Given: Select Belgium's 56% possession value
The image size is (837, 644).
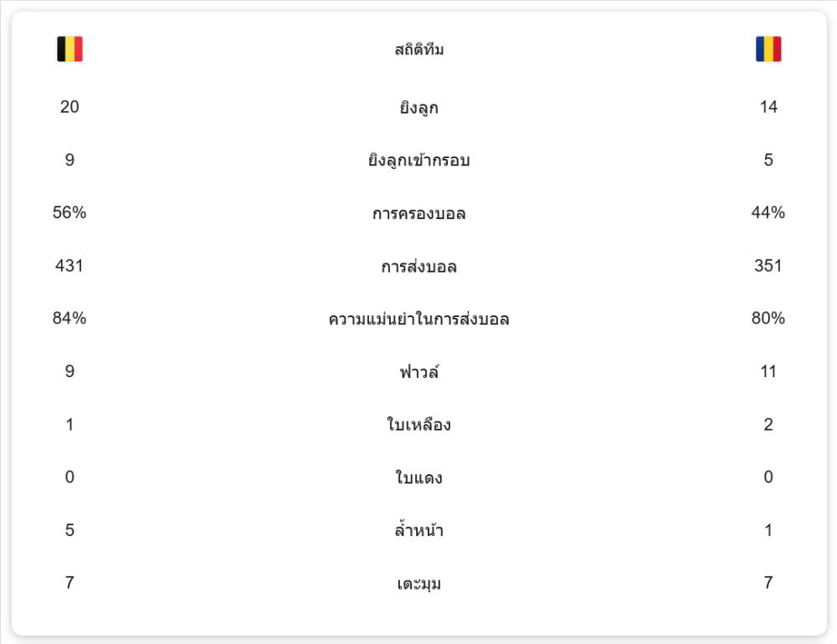Looking at the screenshot, I should coord(69,212).
